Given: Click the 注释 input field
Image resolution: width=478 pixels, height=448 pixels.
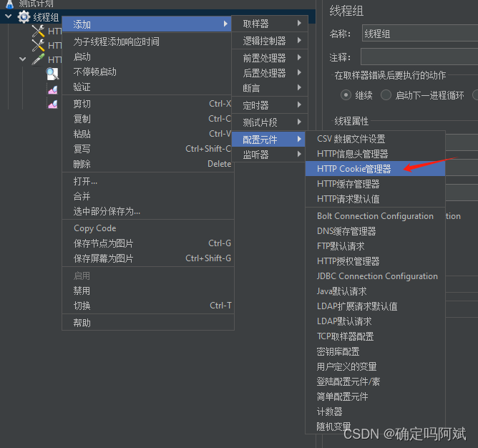Looking at the screenshot, I should pyautogui.click(x=419, y=57).
